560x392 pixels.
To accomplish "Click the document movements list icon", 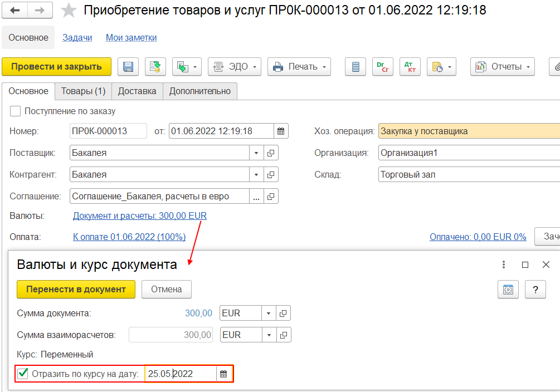I will pos(356,67).
